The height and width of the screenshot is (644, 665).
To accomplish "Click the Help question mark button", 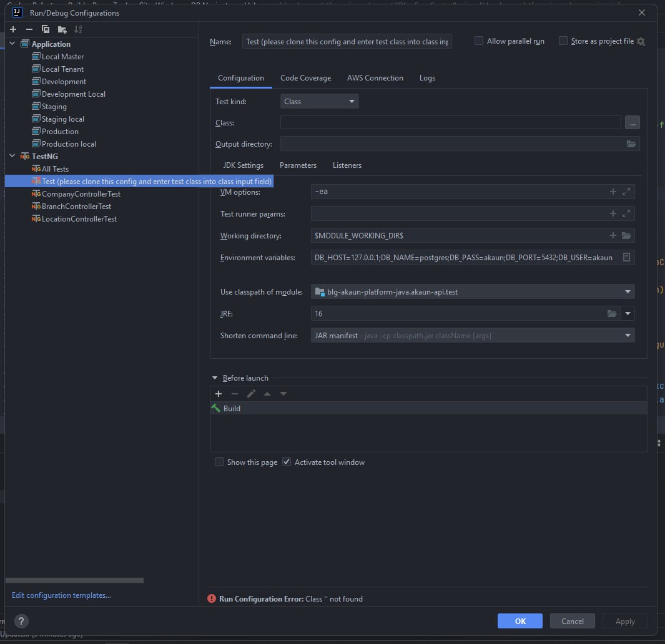I will [x=21, y=621].
